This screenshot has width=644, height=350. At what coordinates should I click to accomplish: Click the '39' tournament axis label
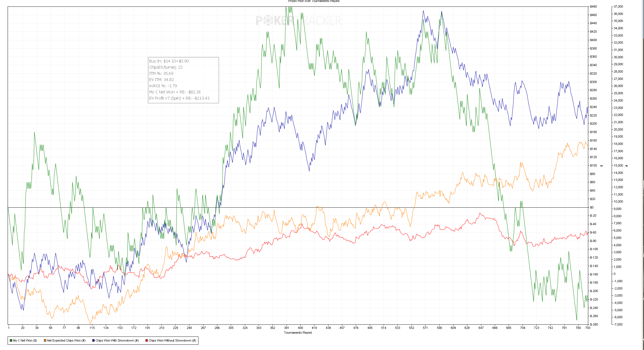coord(37,327)
